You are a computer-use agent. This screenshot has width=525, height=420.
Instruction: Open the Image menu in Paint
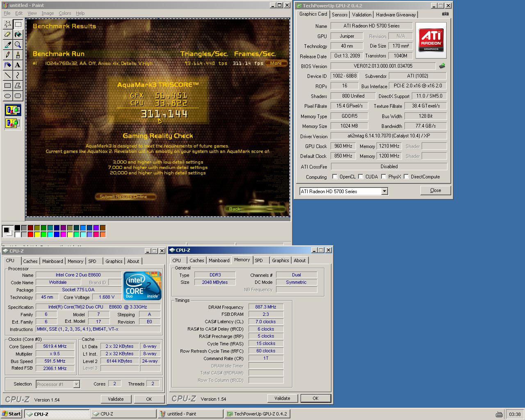(48, 13)
